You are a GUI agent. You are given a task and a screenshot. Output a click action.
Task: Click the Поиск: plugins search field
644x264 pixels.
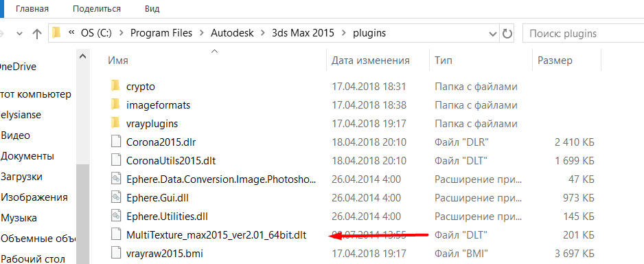coord(583,33)
